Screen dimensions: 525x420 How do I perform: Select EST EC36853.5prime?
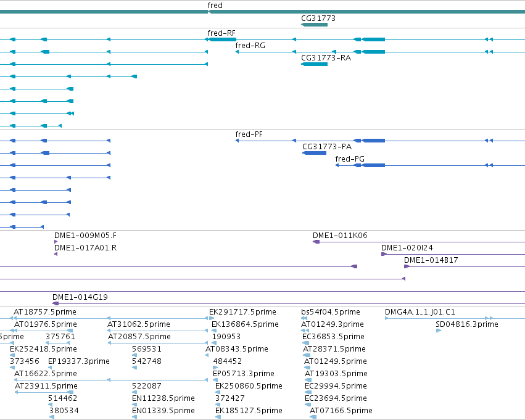coord(334,337)
